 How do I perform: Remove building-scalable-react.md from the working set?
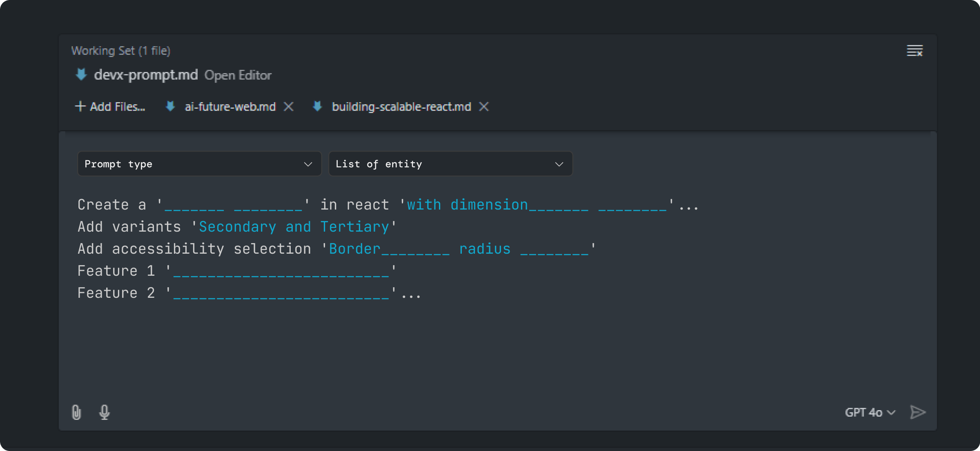pyautogui.click(x=484, y=107)
